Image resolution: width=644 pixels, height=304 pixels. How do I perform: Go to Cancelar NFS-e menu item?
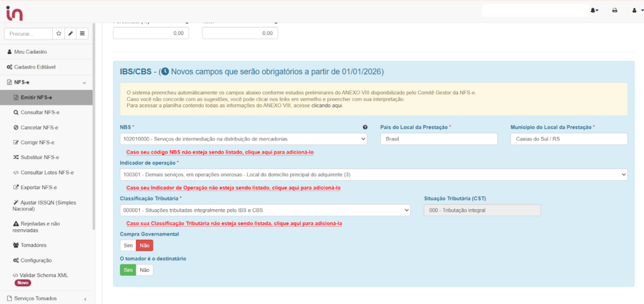[40, 128]
